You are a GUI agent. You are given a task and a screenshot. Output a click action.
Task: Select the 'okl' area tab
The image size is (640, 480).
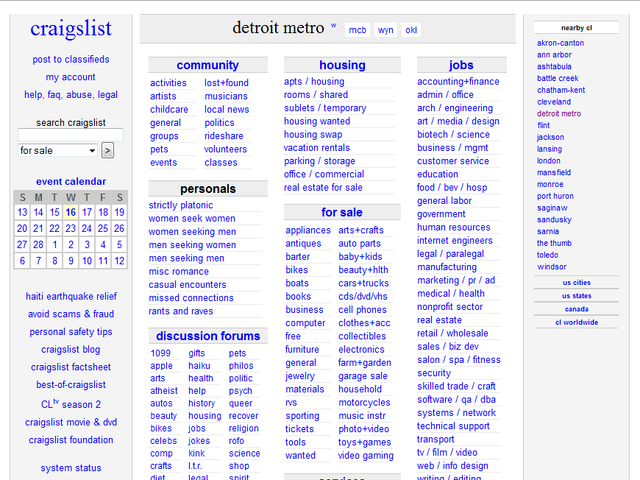411,30
